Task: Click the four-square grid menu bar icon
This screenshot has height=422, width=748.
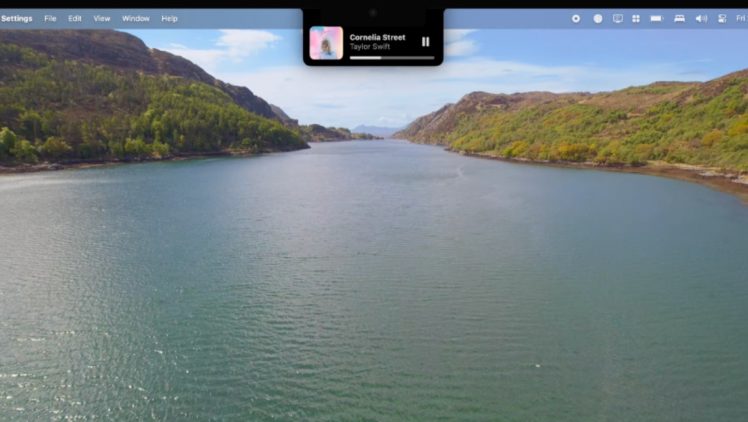Action: (635, 18)
